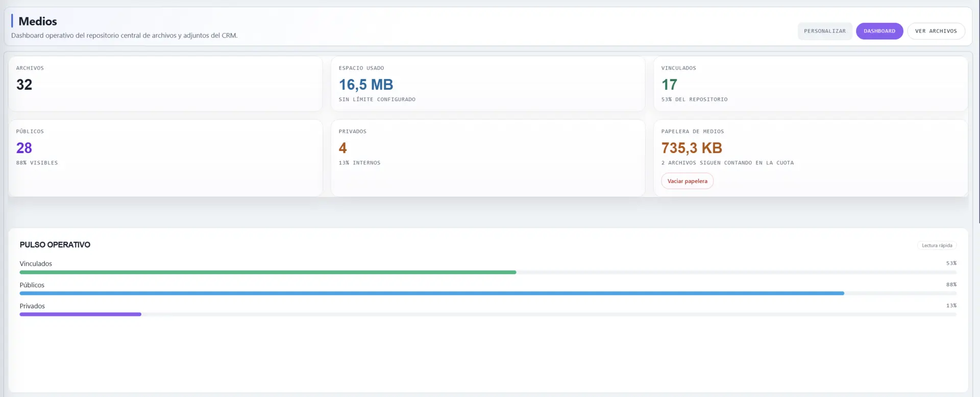Viewport: 980px width, 397px height.
Task: Click the Vinculados progress bar
Action: point(488,272)
